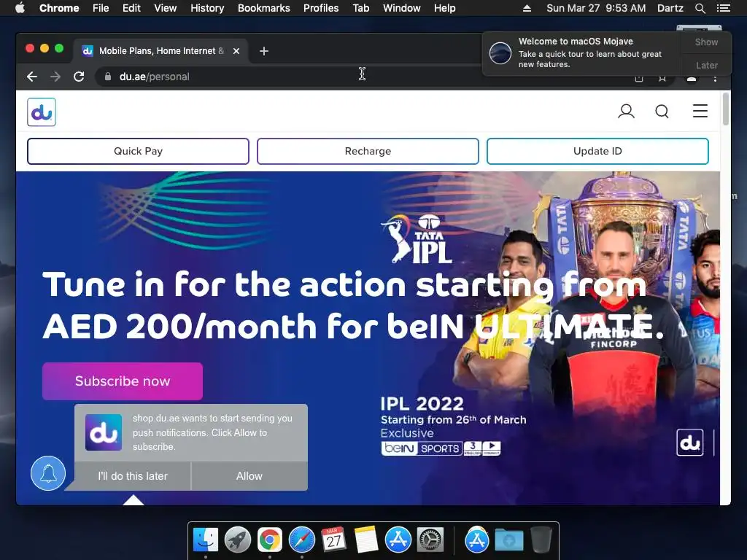Open Chrome three-dot menu
The height and width of the screenshot is (560, 747).
[715, 78]
